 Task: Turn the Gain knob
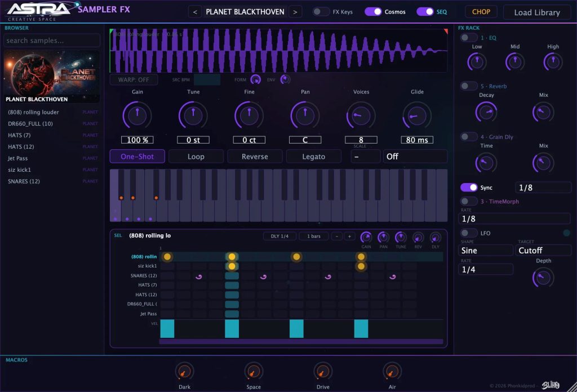137,115
